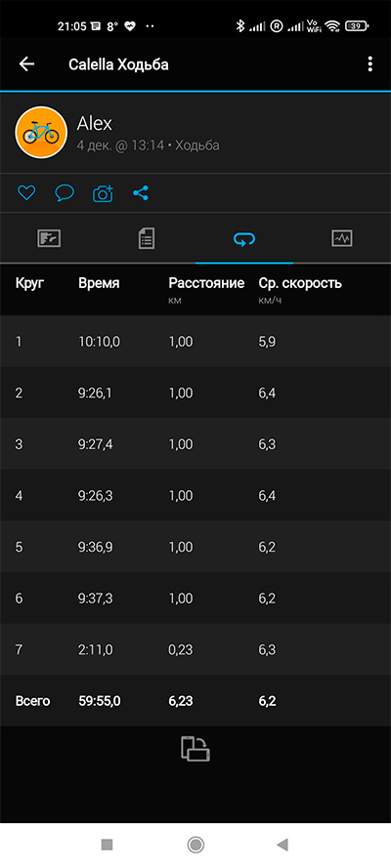Share the activity using share icon
This screenshot has width=391, height=868.
[x=141, y=193]
